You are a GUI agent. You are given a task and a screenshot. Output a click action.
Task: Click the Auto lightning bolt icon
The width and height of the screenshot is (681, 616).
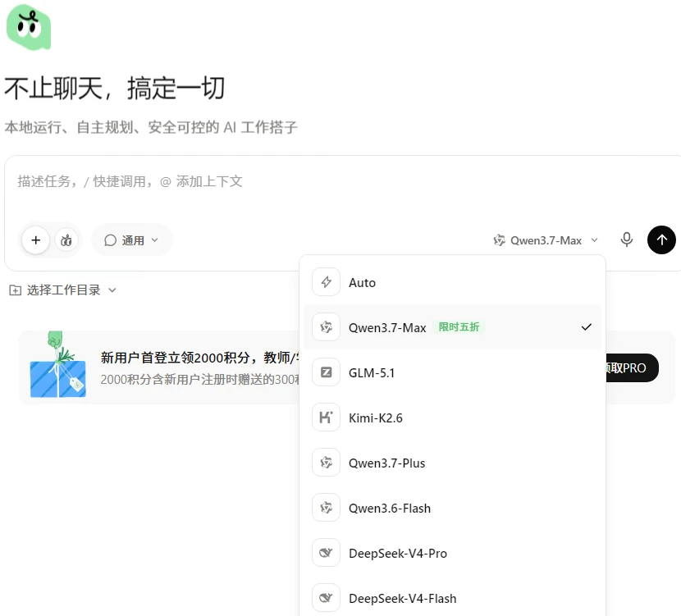327,282
